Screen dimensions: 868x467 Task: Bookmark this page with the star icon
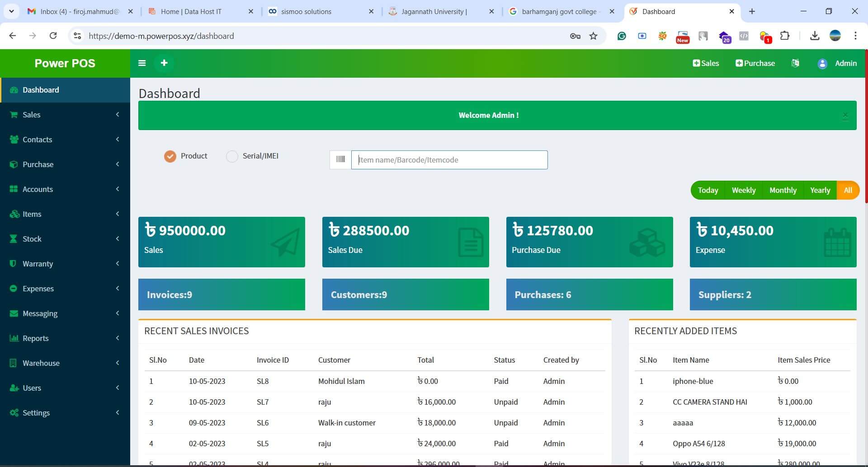point(594,36)
